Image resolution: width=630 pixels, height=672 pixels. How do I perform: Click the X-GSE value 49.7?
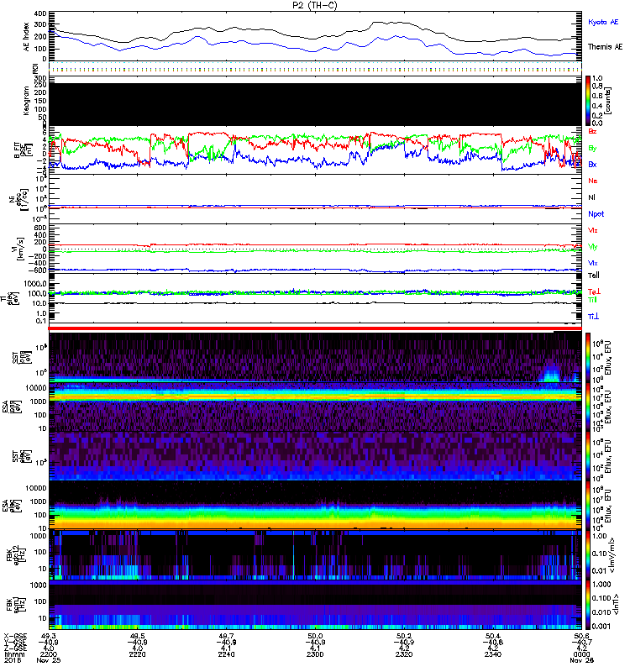pos(226,636)
